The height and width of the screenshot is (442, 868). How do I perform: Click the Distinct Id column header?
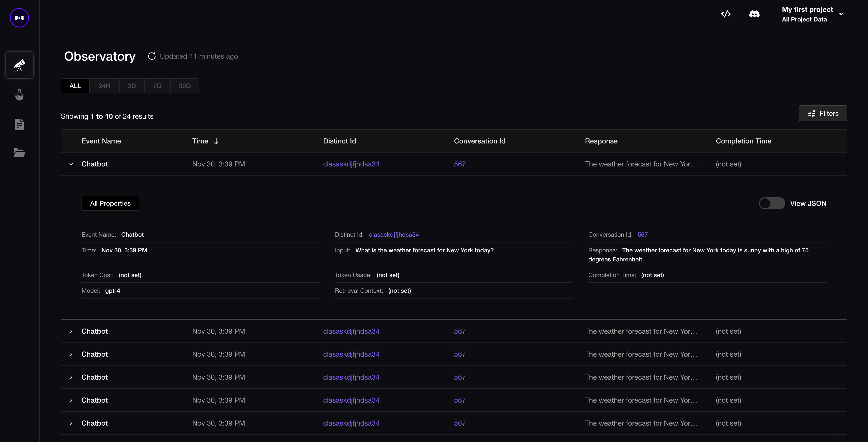(339, 141)
